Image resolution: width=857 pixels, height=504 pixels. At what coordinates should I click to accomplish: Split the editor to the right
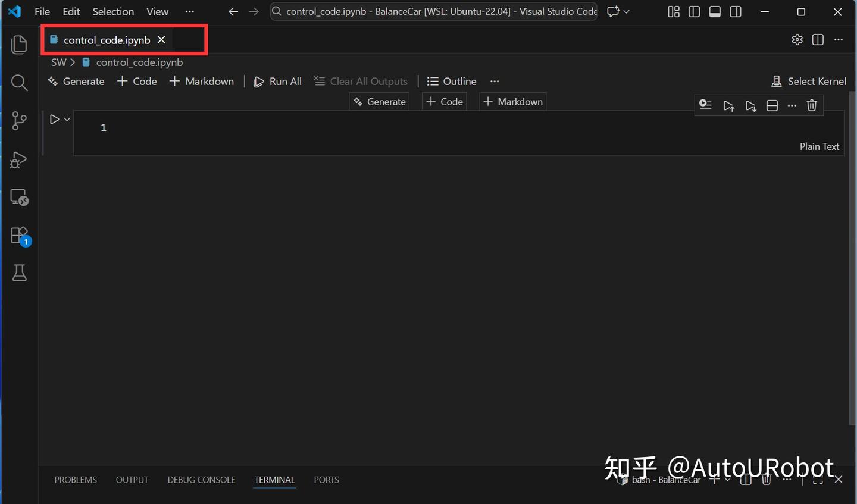(818, 39)
